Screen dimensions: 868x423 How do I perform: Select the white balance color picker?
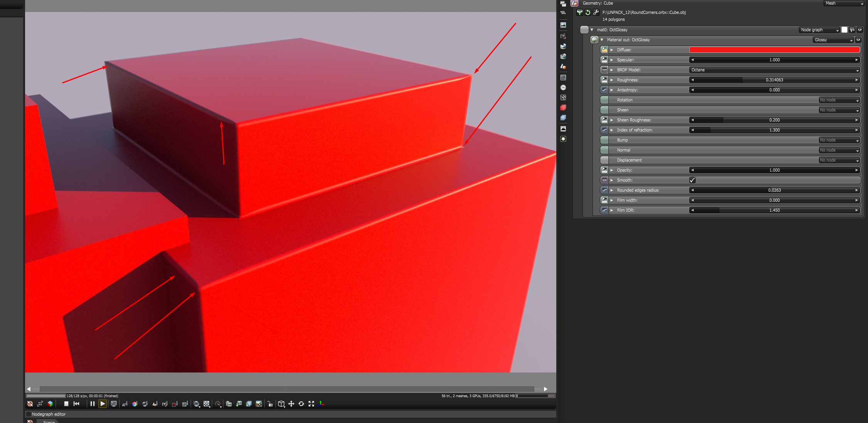click(x=135, y=404)
